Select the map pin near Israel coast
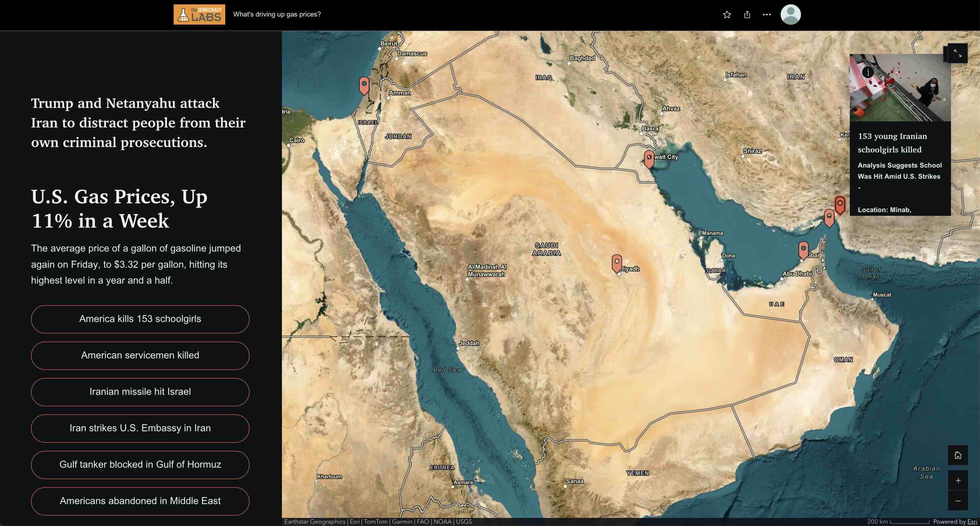The height and width of the screenshot is (526, 980). point(364,85)
